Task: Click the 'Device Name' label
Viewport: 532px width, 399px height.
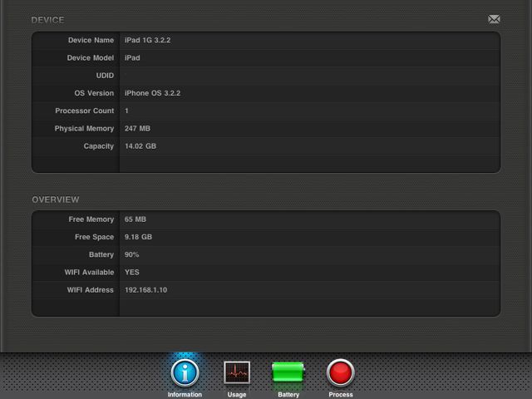Action: click(x=91, y=40)
